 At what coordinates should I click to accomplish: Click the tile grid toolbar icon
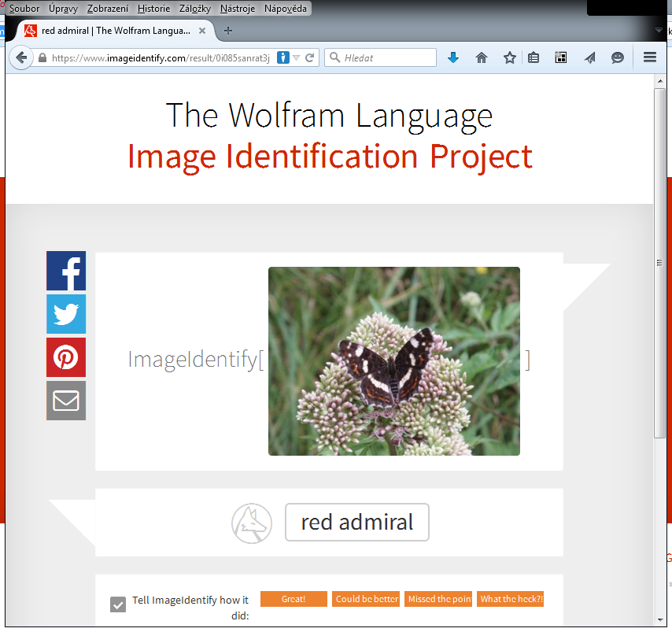[x=560, y=57]
